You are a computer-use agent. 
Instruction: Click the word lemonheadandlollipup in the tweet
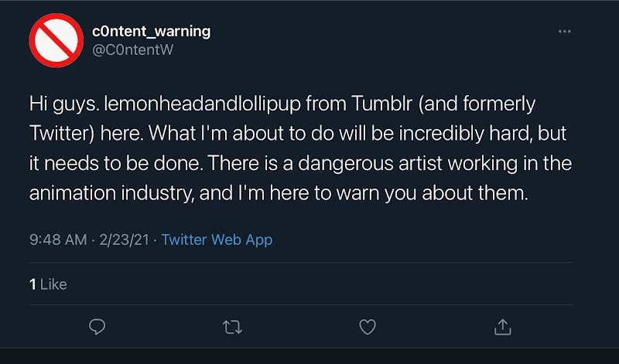203,104
